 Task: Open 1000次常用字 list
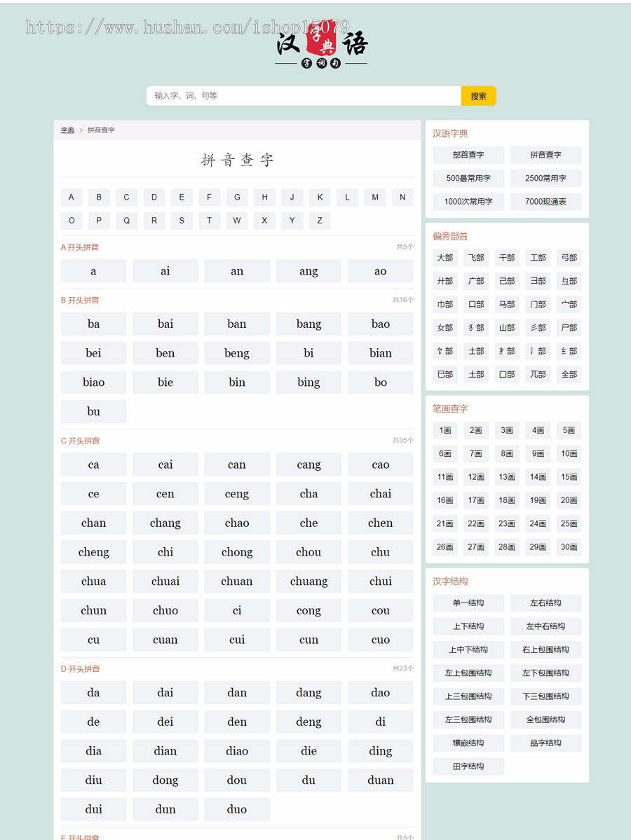[468, 202]
